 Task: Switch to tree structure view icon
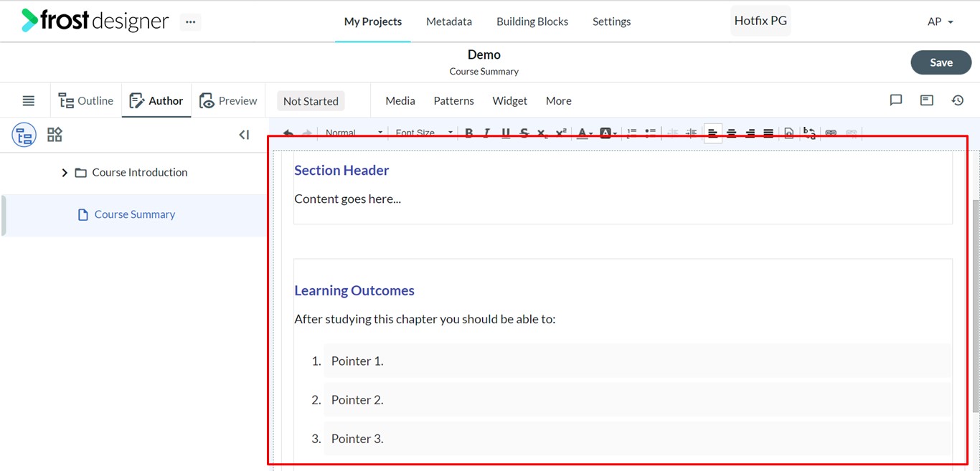click(x=24, y=135)
